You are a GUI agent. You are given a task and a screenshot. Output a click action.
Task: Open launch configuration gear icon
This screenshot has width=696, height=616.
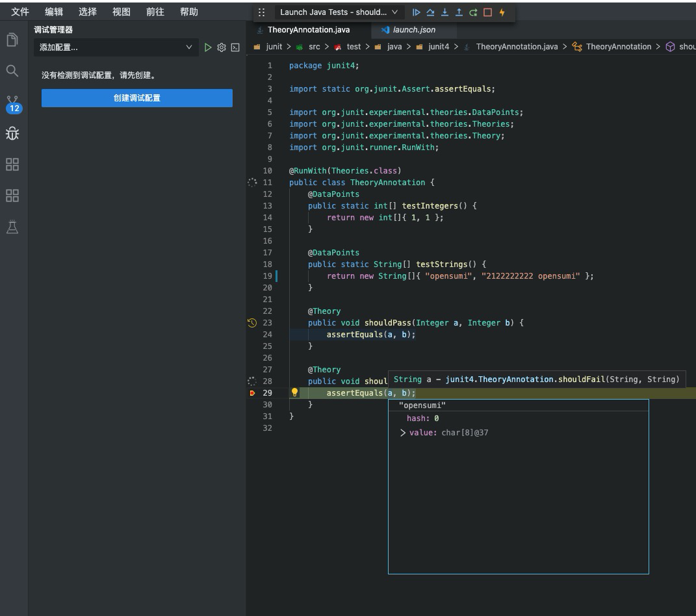pos(222,47)
